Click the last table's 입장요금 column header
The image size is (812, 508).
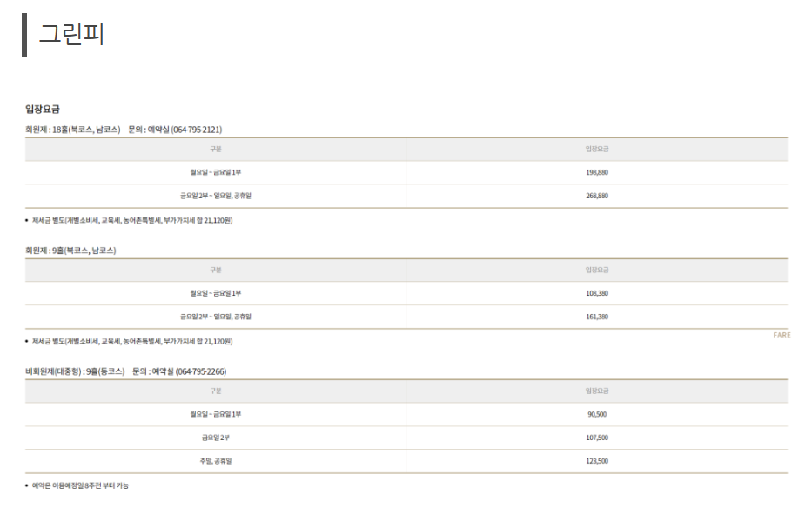coord(597,391)
